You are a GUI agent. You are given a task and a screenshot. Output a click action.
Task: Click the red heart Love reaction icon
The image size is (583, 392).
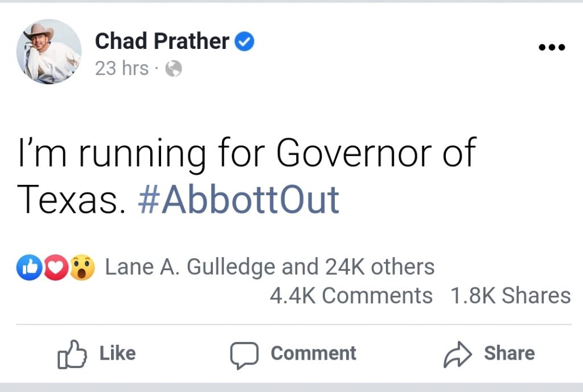(x=56, y=267)
